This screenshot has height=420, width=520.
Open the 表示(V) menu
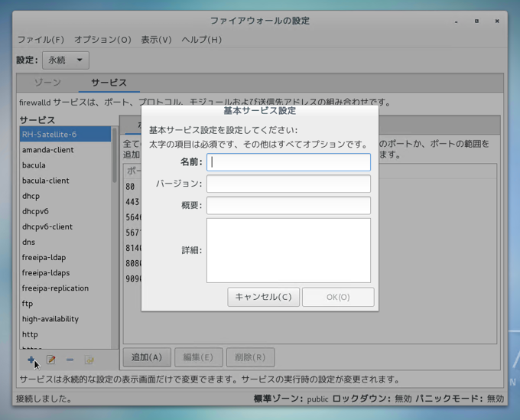(157, 40)
